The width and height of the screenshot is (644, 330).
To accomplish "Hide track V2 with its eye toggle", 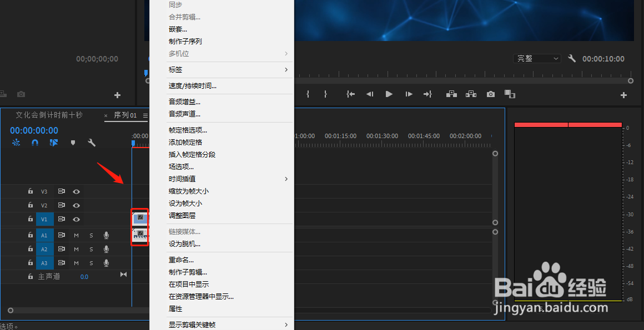I will (x=77, y=205).
